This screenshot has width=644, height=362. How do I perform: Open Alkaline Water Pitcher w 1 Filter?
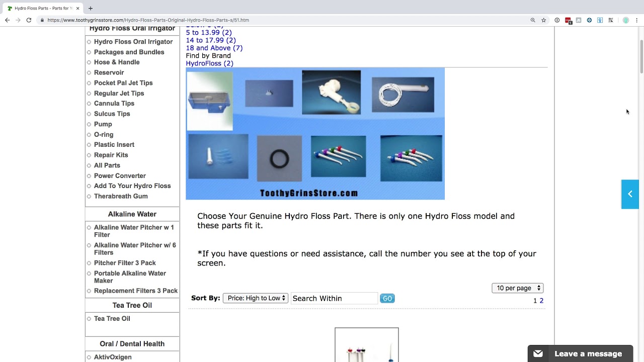pos(134,231)
